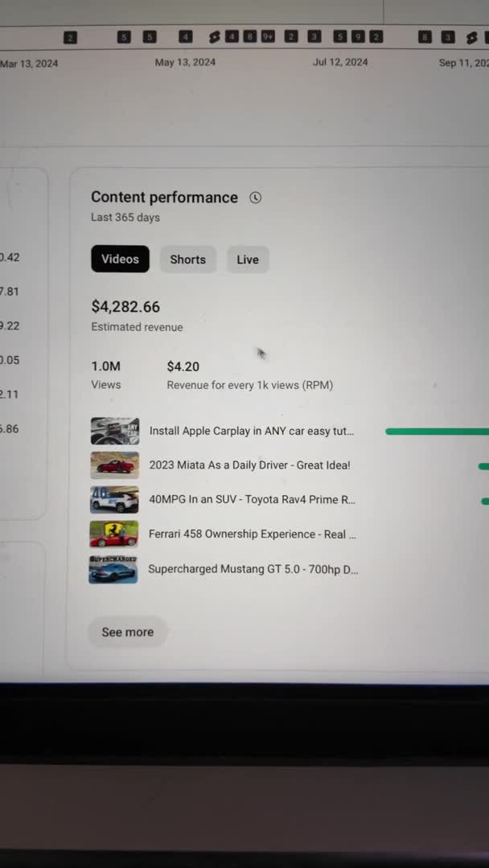This screenshot has width=489, height=868.
Task: Select the 2 video marker above Mar 13
Action: [70, 37]
